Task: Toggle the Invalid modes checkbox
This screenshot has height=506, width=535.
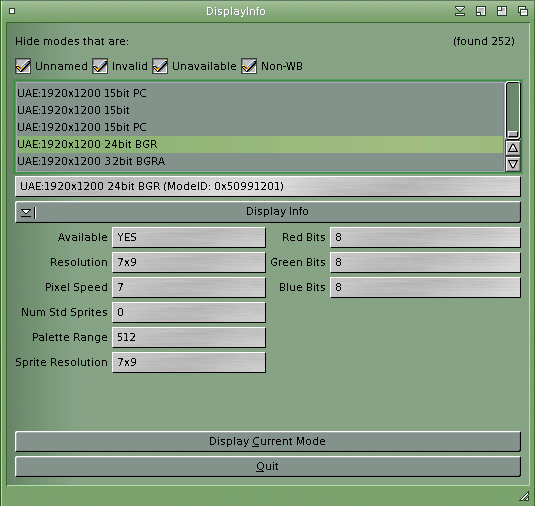Action: click(100, 66)
